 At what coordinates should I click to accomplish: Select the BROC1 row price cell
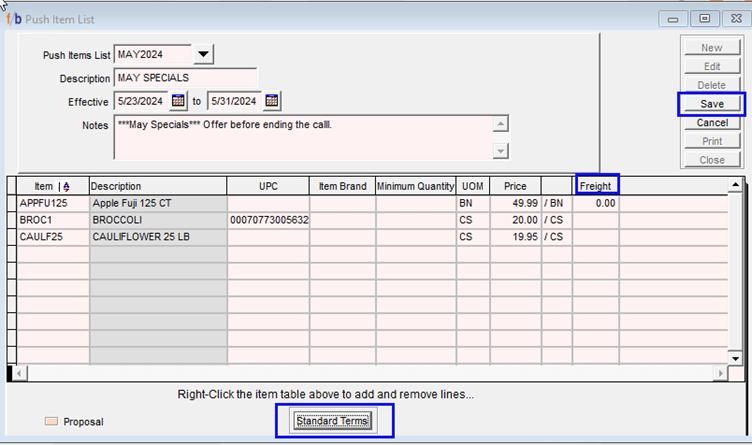[x=515, y=220]
